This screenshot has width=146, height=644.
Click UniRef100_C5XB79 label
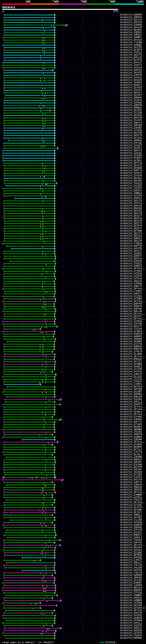(131, 635)
